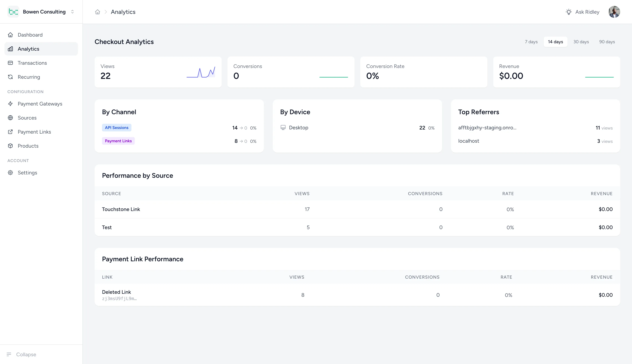Image resolution: width=632 pixels, height=364 pixels.
Task: Navigate to Payment Links via sidebar icon
Action: 10,132
